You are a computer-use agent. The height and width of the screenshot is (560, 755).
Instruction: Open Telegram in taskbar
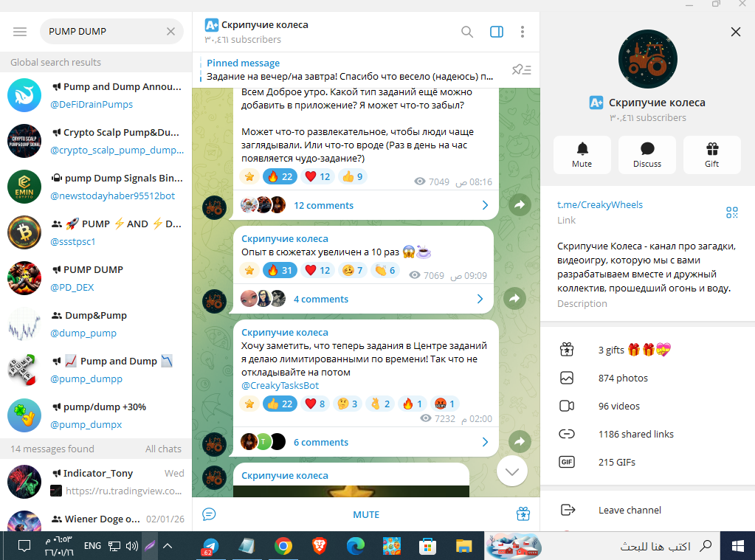(x=210, y=546)
